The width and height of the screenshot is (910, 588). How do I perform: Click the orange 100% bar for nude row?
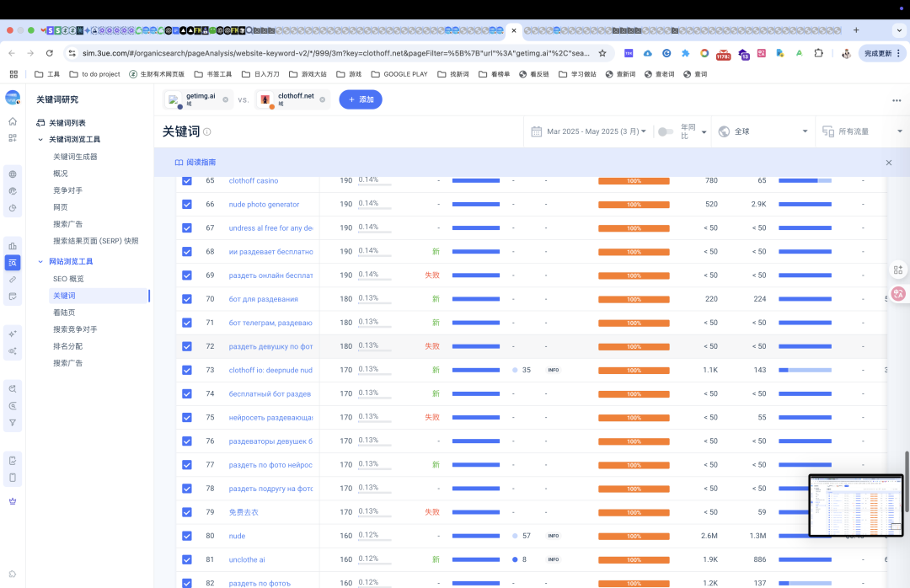coord(634,537)
